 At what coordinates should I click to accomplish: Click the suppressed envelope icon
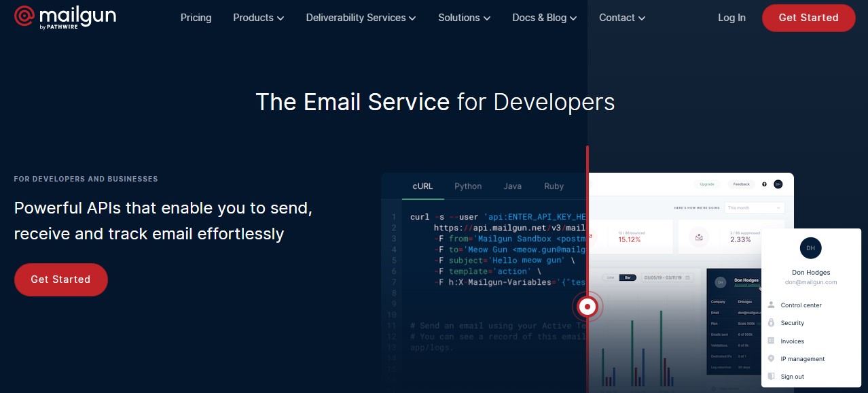(x=698, y=237)
